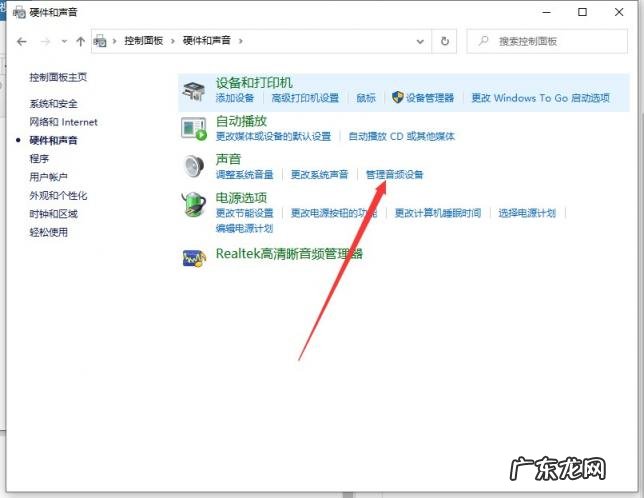Click the forward navigation arrow

point(46,41)
